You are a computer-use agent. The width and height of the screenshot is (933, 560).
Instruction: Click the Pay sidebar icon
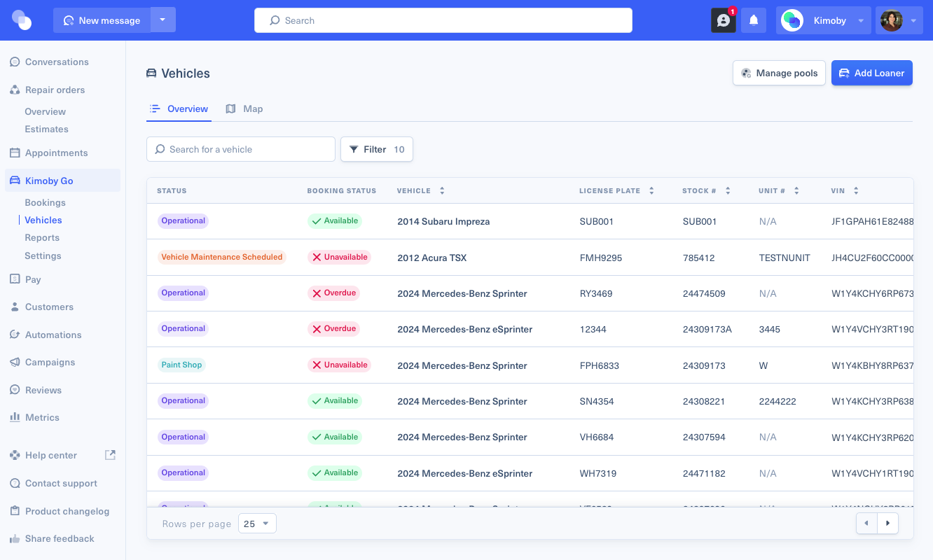click(15, 279)
